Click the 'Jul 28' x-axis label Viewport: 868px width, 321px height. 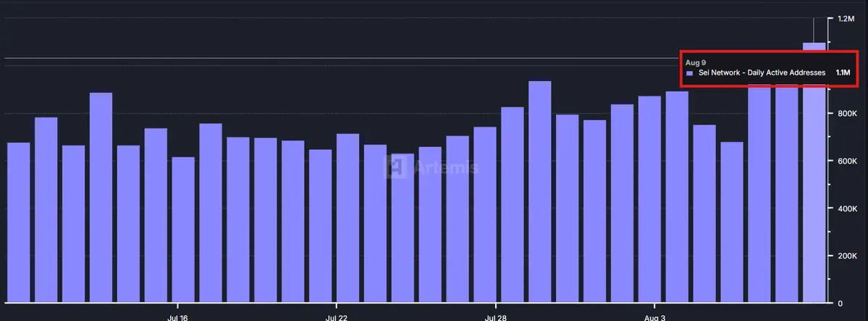(495, 317)
